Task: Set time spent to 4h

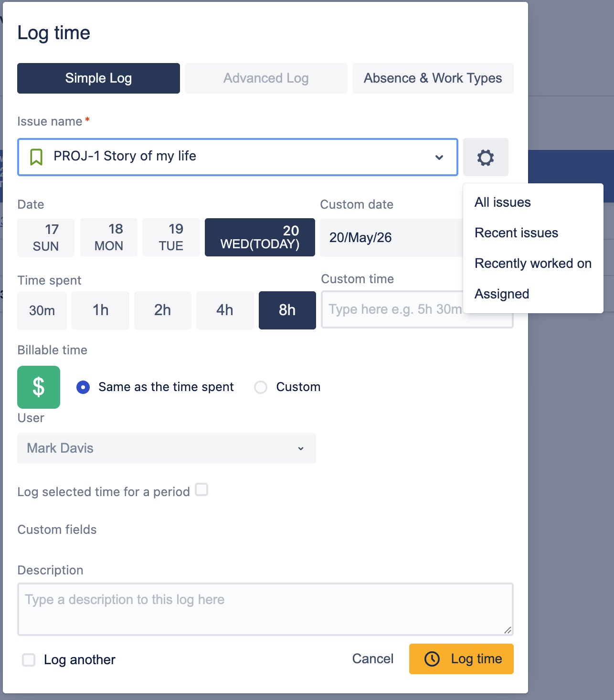Action: (225, 310)
